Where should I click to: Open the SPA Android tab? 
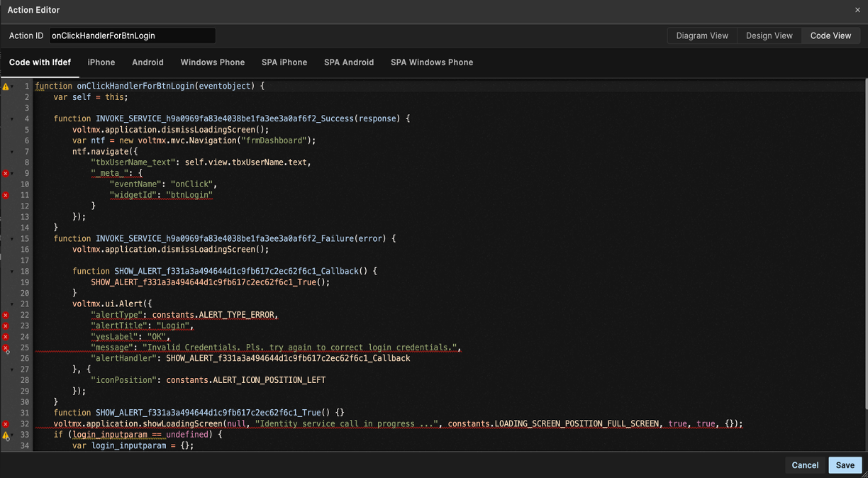pos(349,62)
